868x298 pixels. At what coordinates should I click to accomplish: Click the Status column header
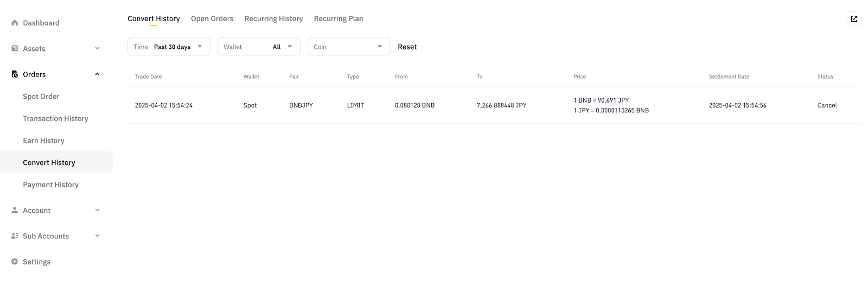(825, 77)
